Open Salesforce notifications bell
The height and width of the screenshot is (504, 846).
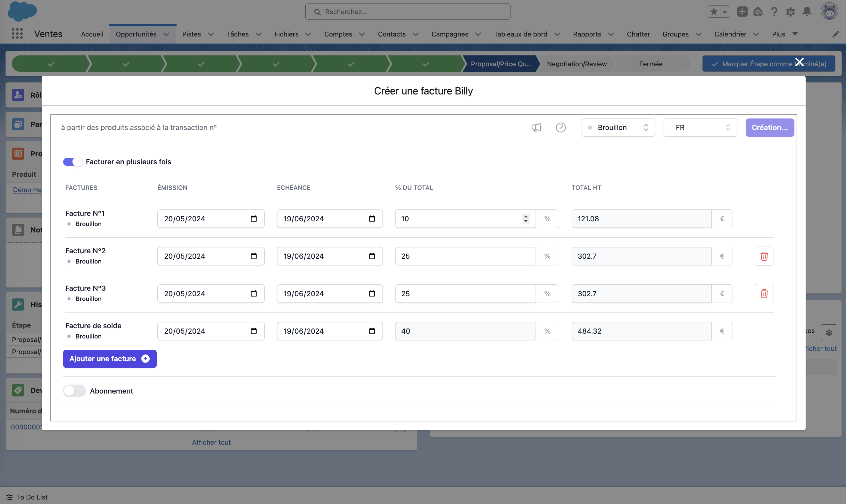click(x=807, y=12)
